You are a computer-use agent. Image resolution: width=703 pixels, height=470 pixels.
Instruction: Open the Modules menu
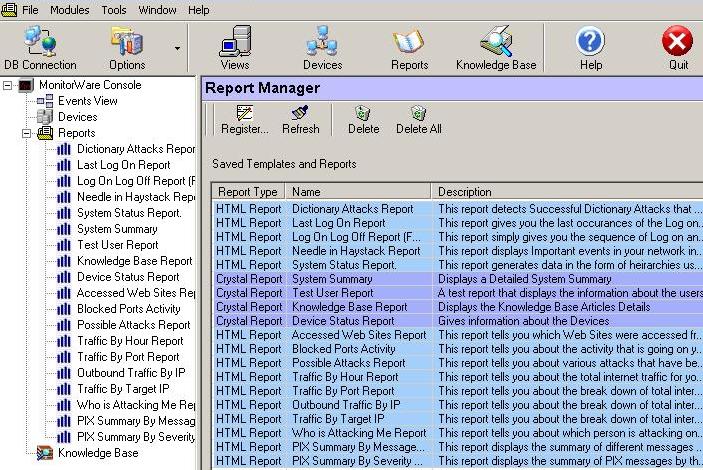pyautogui.click(x=69, y=10)
